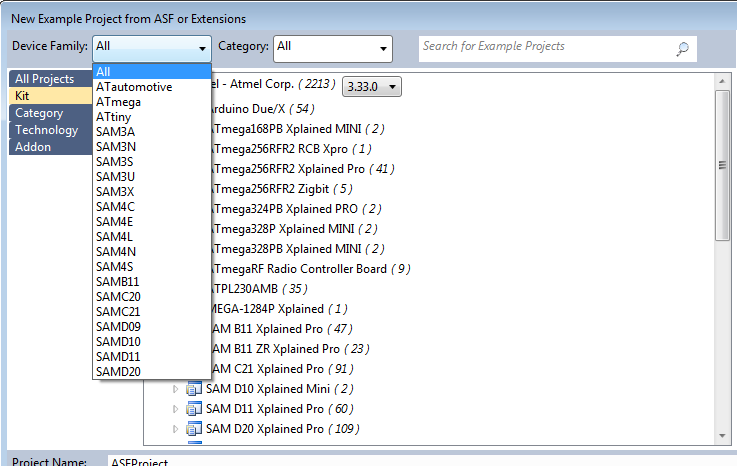Open the 3.33.0 version dropdown
This screenshot has height=466, width=737.
[x=372, y=87]
